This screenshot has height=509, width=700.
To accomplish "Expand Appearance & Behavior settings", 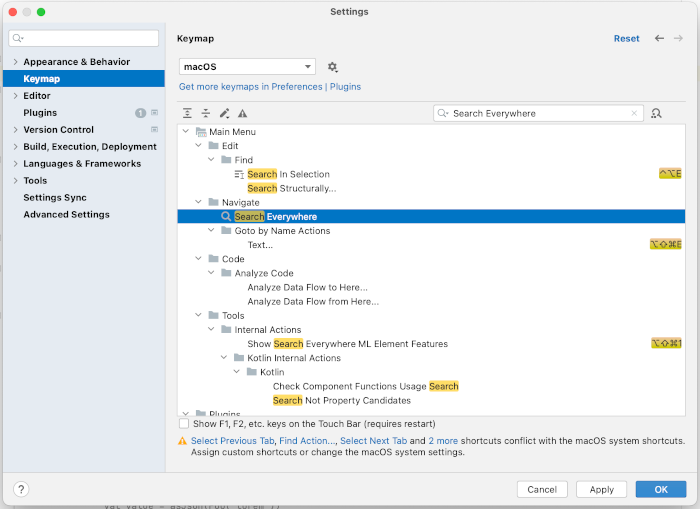I will click(x=16, y=62).
